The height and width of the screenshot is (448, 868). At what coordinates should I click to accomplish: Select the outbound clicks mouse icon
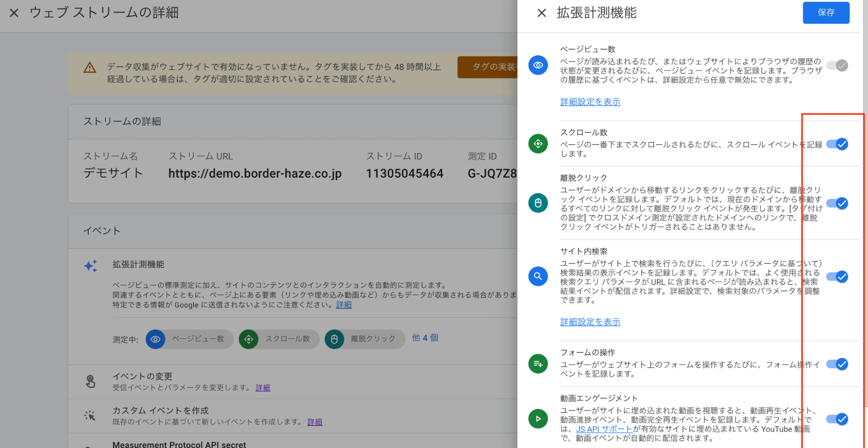pyautogui.click(x=538, y=203)
